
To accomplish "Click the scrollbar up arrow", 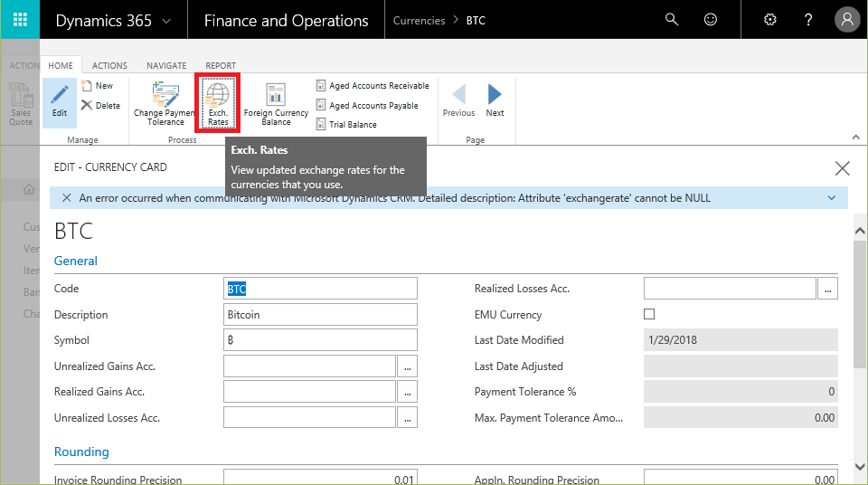I will pyautogui.click(x=860, y=231).
